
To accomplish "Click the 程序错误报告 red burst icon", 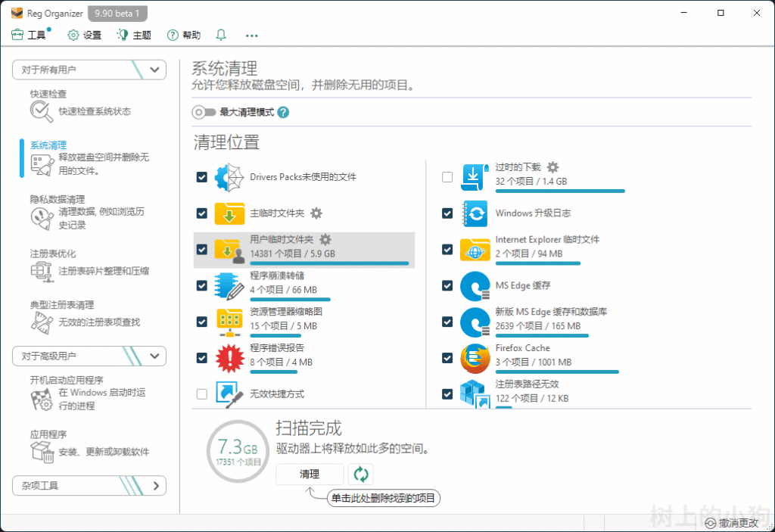I will point(229,358).
